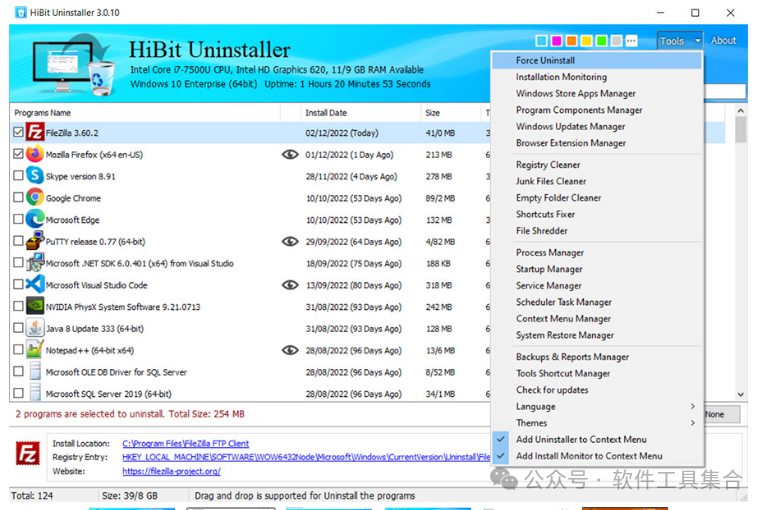The image size is (767, 510).
Task: Toggle Add Uninstaller to Context Menu option
Action: click(x=597, y=439)
